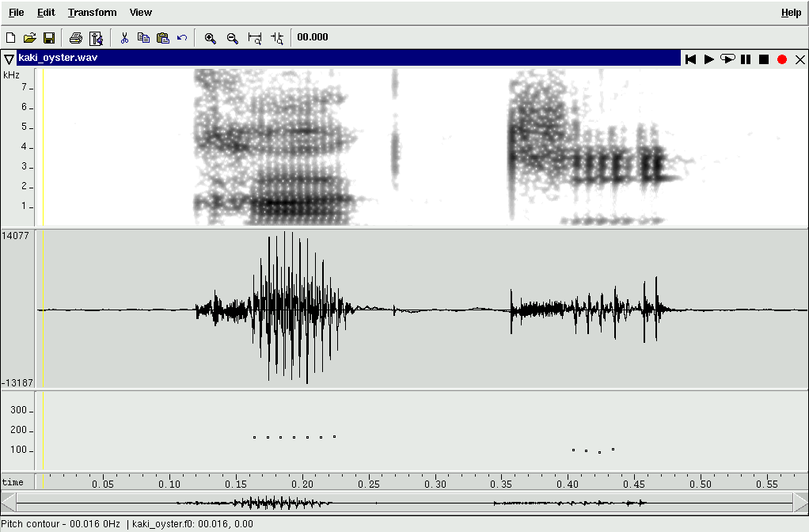Play the sound file
The image size is (809, 532).
tap(709, 59)
